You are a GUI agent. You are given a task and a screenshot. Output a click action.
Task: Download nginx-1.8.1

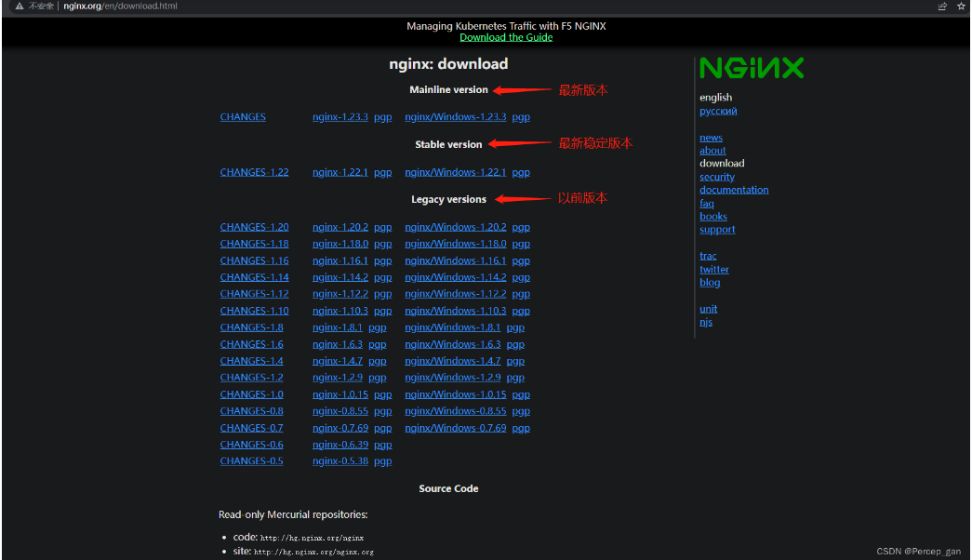(x=338, y=327)
